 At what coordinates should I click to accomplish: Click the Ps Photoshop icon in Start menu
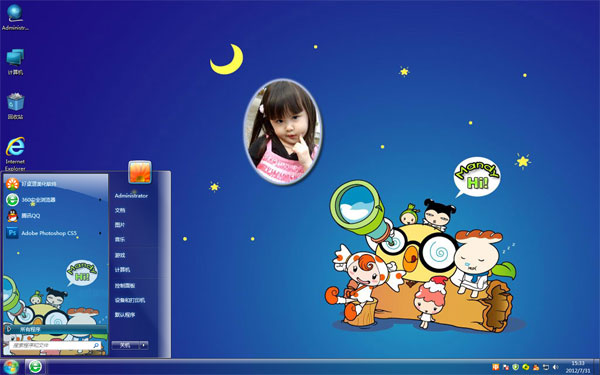click(x=12, y=233)
